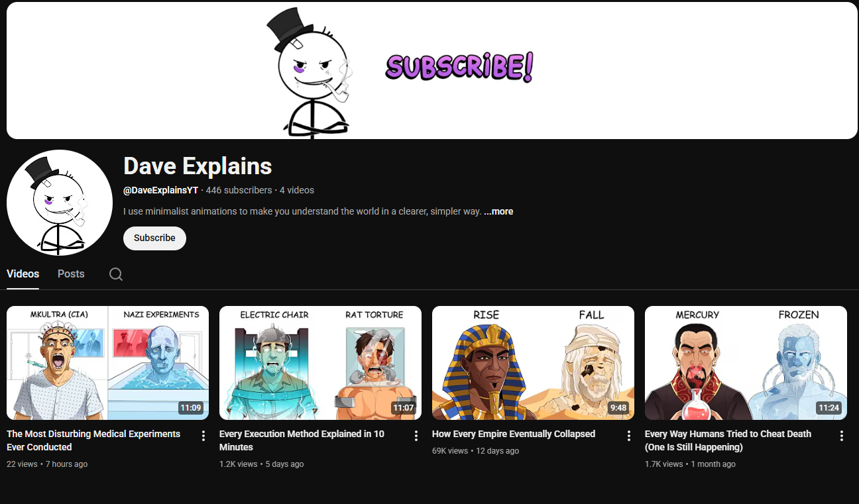Click the channel search magnifier icon

116,274
